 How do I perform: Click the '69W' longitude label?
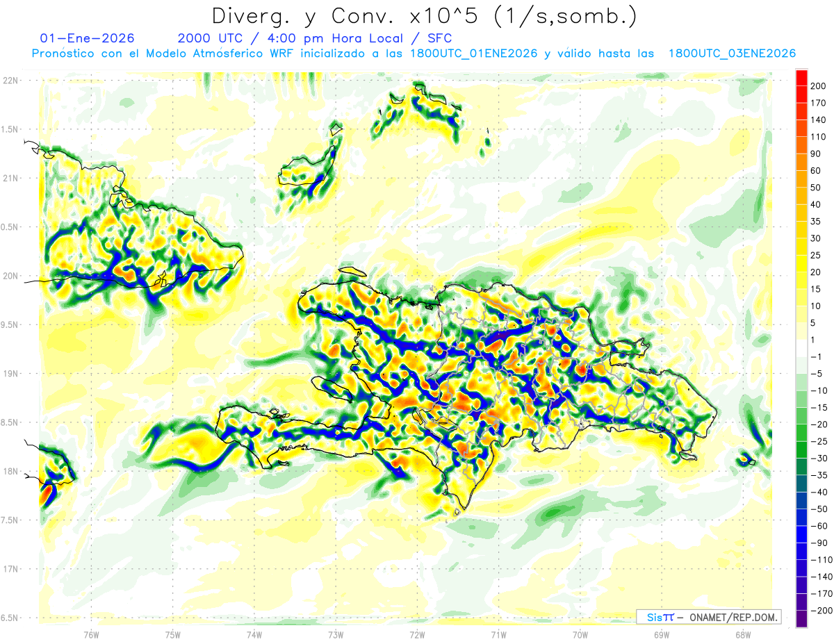662,635
